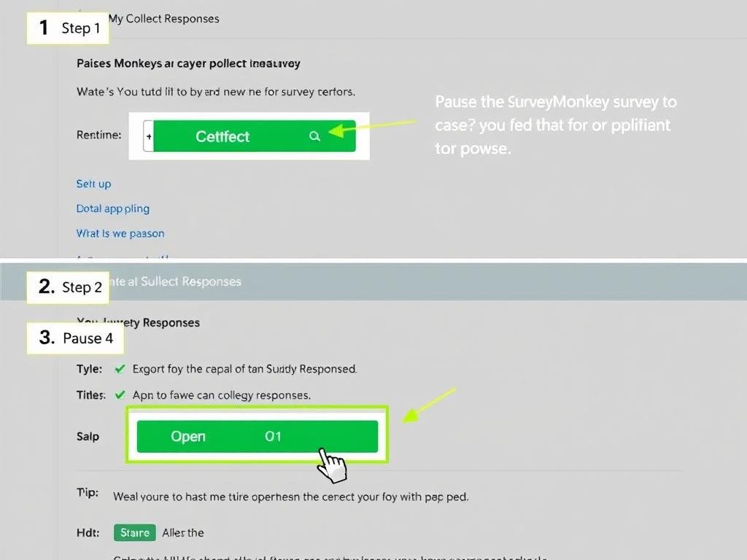Click the green Staire chip next to Hdt
Image resolution: width=747 pixels, height=560 pixels.
(x=134, y=532)
